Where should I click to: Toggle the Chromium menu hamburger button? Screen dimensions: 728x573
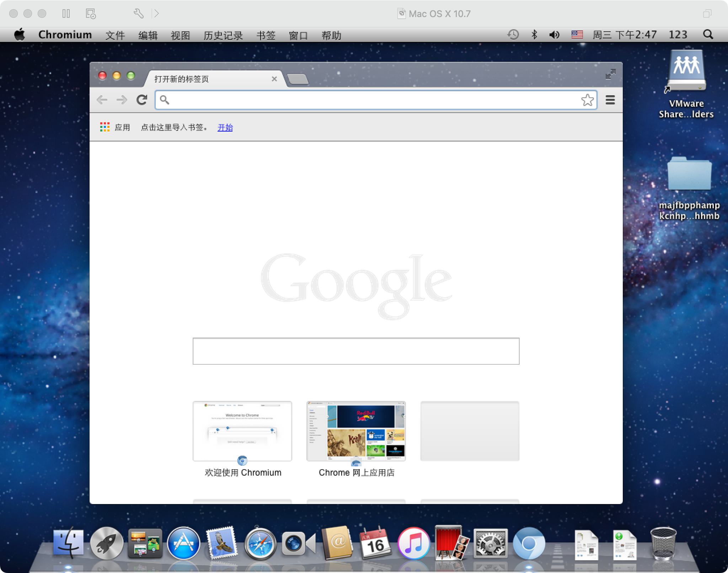point(610,99)
